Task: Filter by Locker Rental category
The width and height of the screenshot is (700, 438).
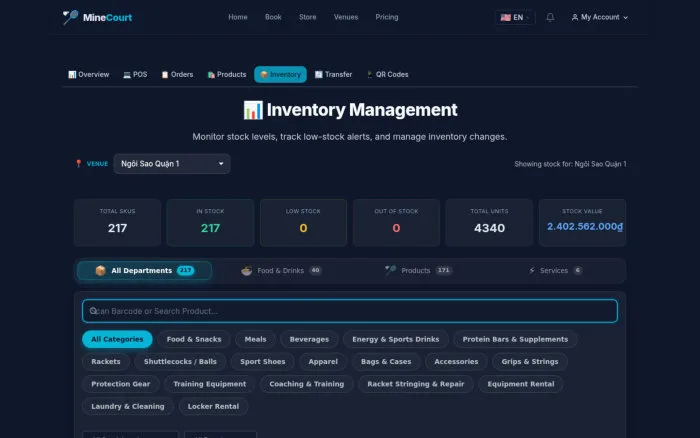Action: coord(213,406)
